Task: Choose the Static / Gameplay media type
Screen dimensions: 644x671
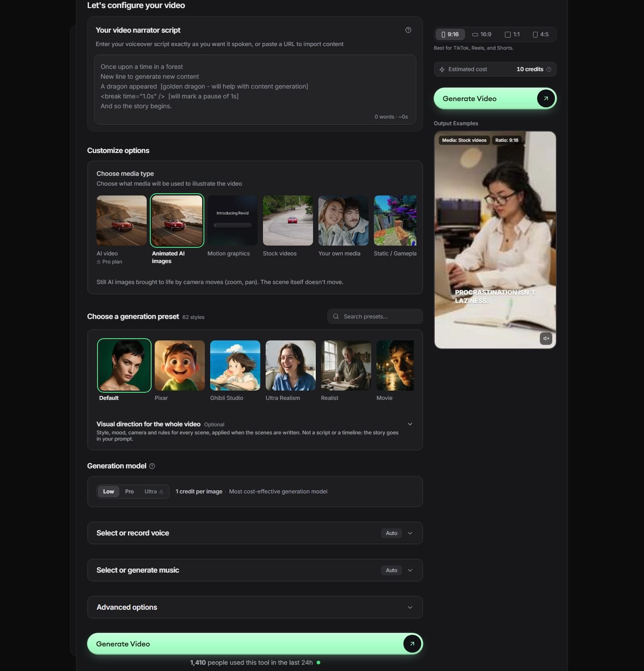Action: [395, 221]
